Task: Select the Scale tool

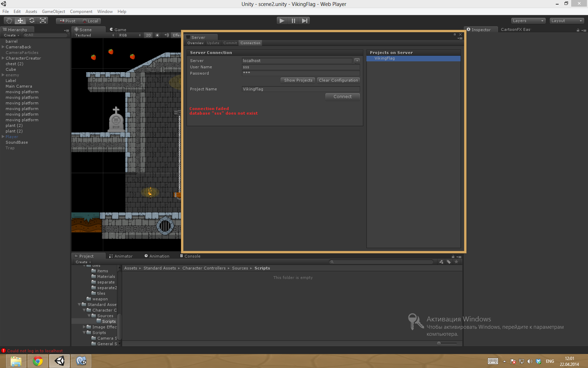Action: click(x=43, y=21)
